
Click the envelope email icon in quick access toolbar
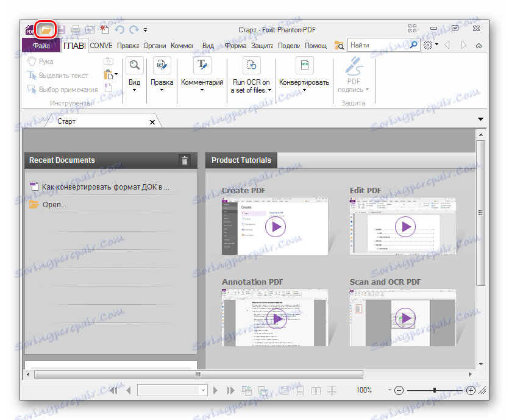[90, 30]
